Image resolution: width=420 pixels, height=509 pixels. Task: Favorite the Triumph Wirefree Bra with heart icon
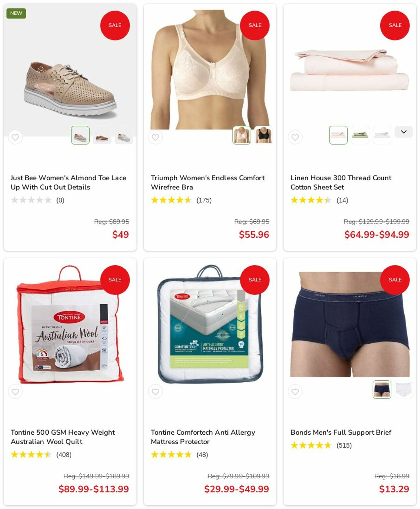[x=155, y=137]
